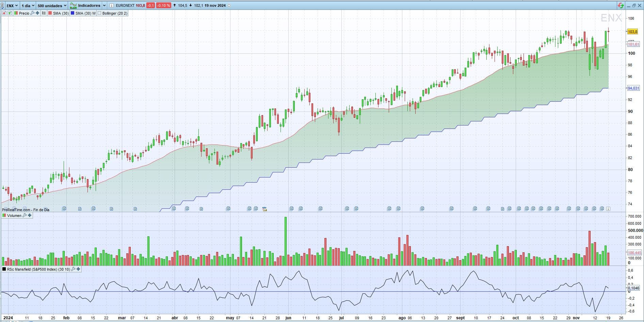This screenshot has height=322, width=644.
Task: Click the Precio label
Action: point(24,13)
